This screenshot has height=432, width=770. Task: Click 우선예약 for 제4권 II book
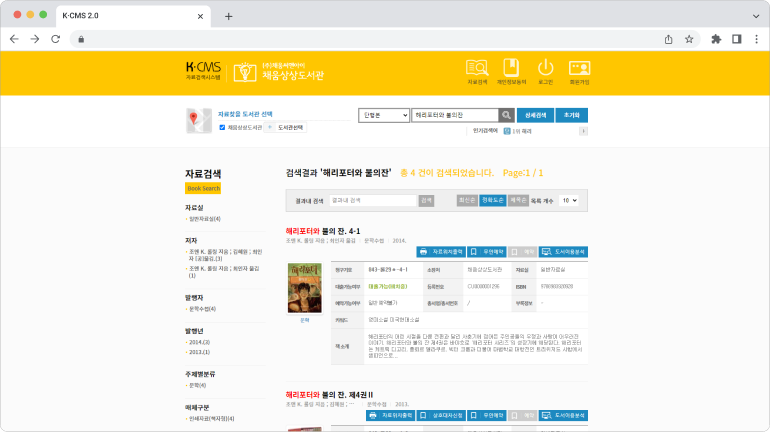[x=487, y=415]
